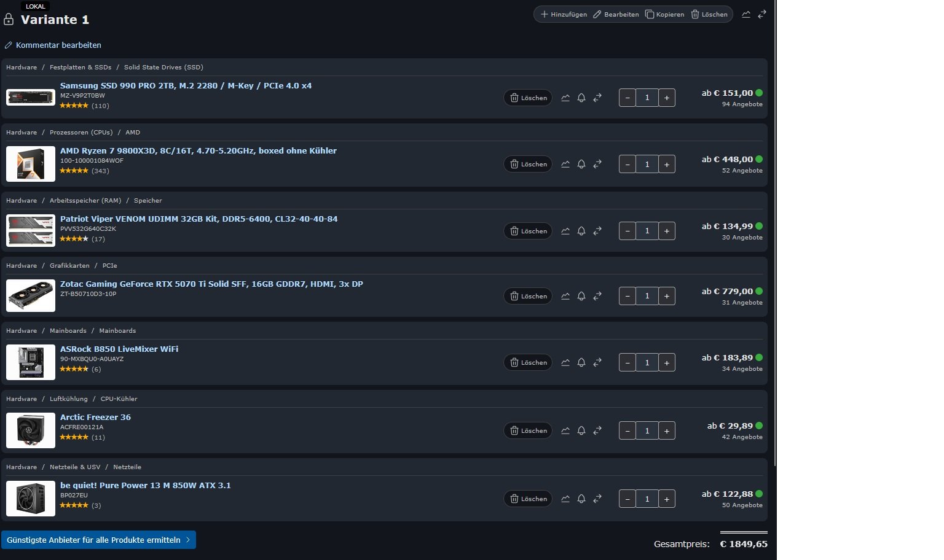The image size is (944, 560).
Task: Swap product icon on Samsung SSD 990 PRO row
Action: (597, 98)
